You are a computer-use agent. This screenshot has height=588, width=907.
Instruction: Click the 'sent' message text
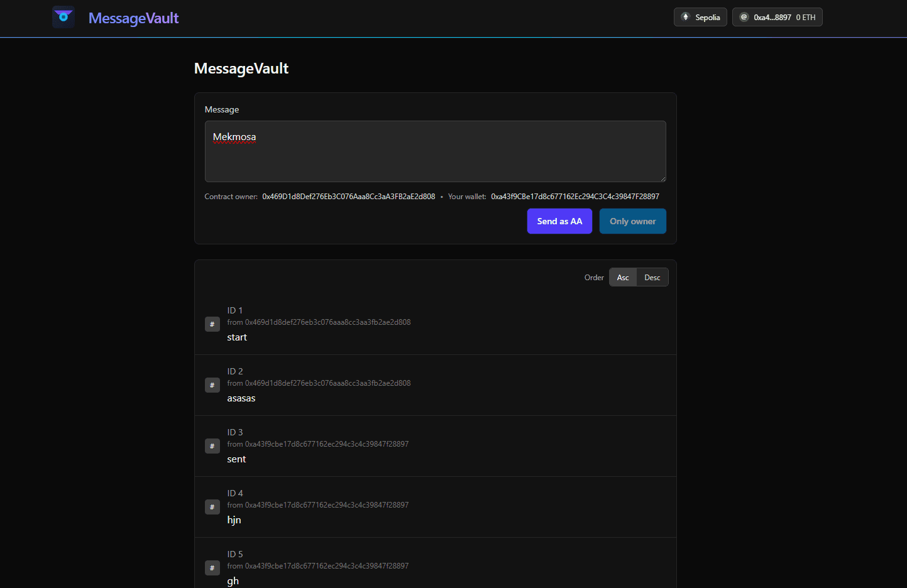[236, 459]
